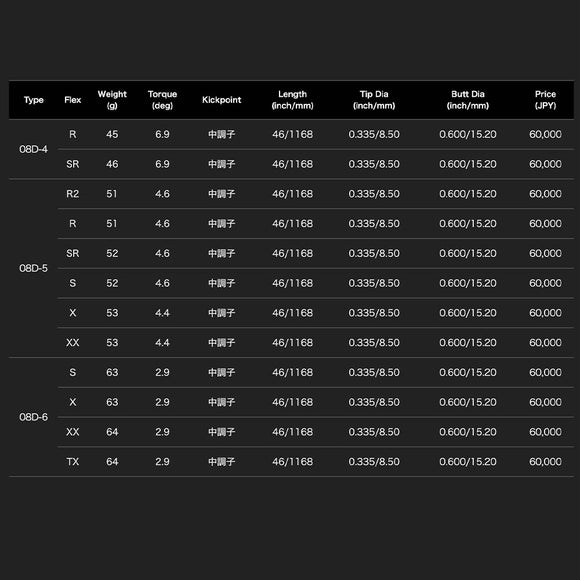Select the 08D-4 type cell
The width and height of the screenshot is (580, 580).
pyautogui.click(x=34, y=149)
